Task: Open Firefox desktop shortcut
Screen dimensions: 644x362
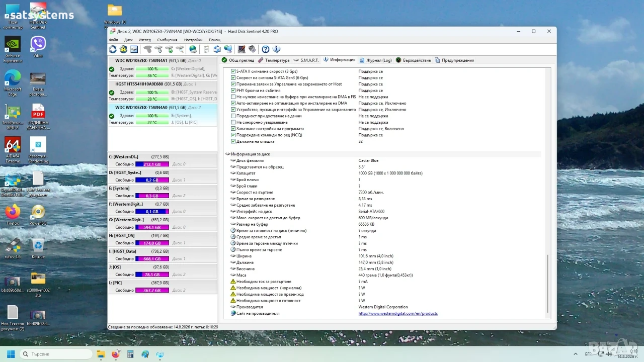Action: 13,215
